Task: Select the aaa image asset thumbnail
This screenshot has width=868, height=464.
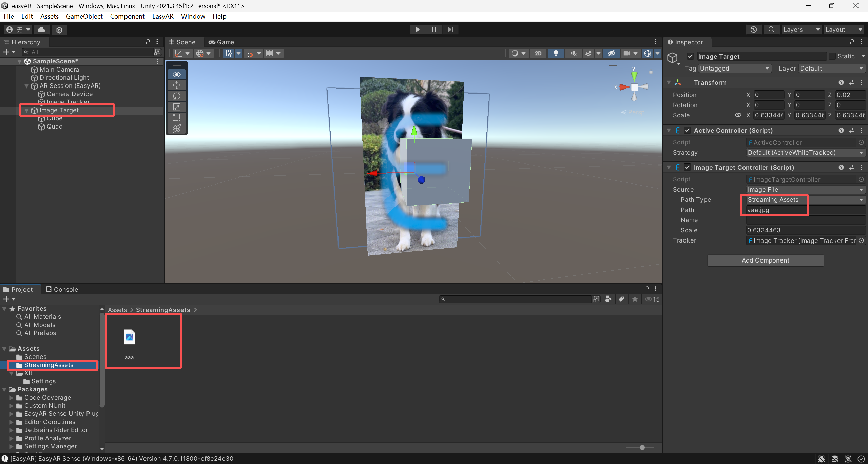Action: 129,337
